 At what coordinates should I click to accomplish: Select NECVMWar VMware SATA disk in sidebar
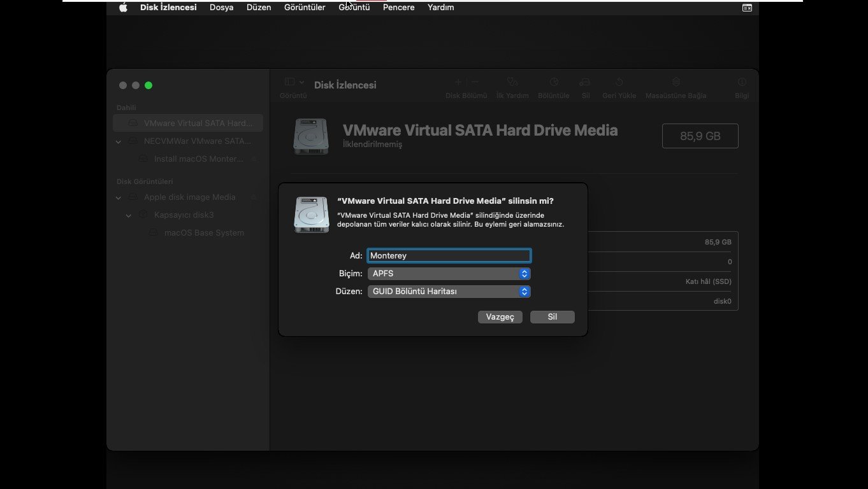188,141
